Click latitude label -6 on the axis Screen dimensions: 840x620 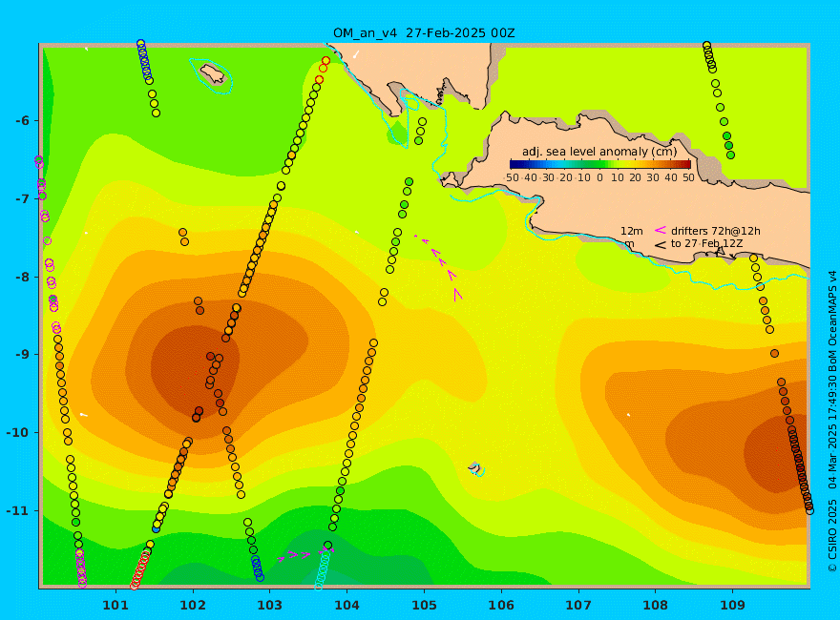(22, 121)
